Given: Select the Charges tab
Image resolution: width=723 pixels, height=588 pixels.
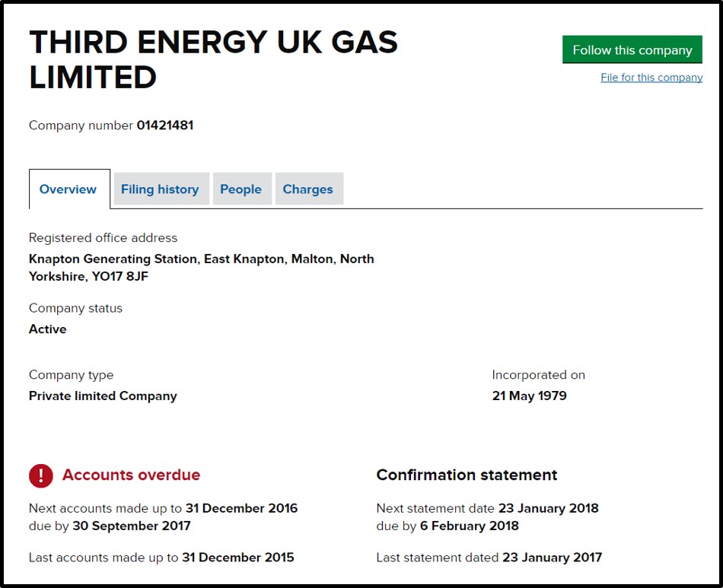Looking at the screenshot, I should 308,189.
